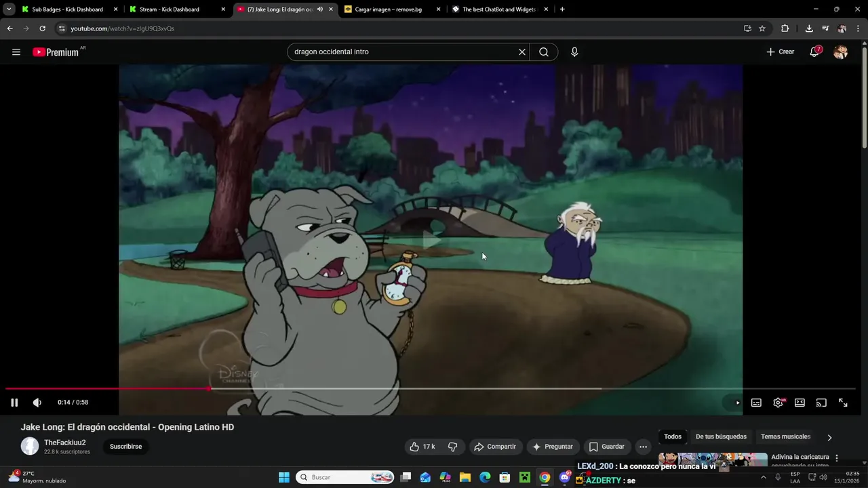Reload the YouTube page
The height and width of the screenshot is (488, 868).
42,28
